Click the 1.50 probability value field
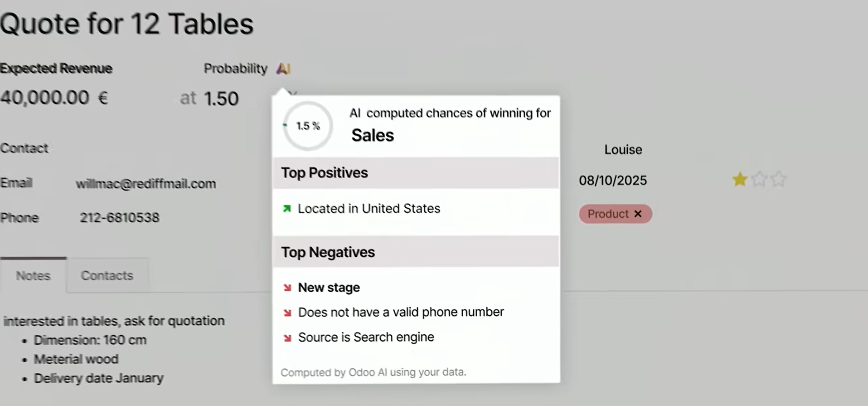The width and height of the screenshot is (868, 406). [221, 98]
